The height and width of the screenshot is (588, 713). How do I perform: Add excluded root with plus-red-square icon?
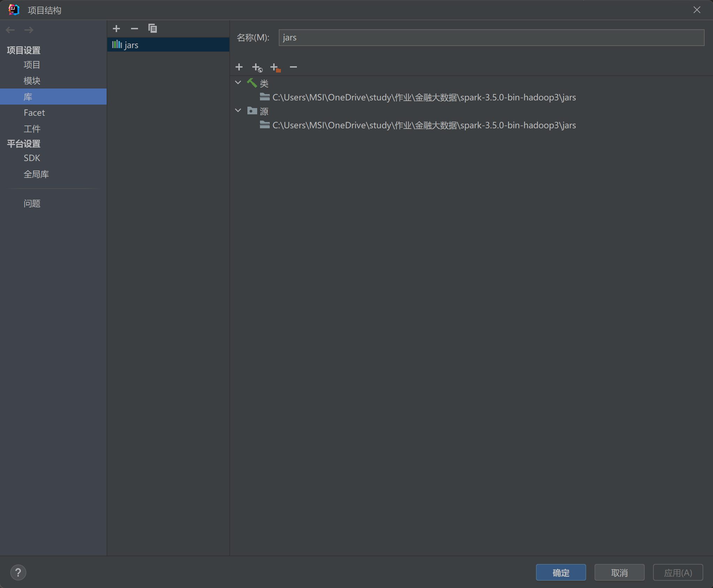coord(275,67)
